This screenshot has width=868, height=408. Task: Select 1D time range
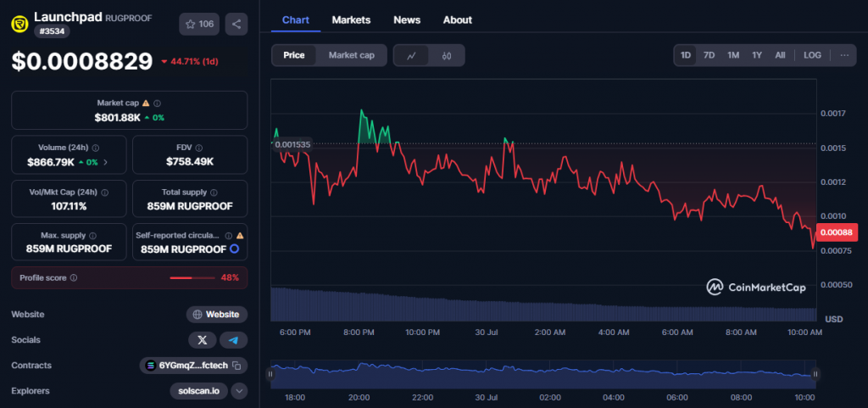685,55
